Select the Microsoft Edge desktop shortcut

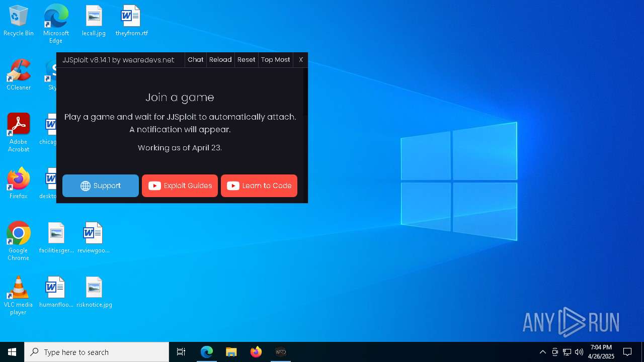pyautogui.click(x=56, y=24)
